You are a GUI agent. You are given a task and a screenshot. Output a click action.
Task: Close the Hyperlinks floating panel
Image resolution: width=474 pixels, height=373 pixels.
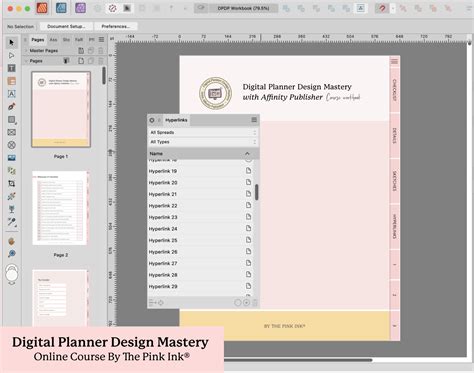(152, 120)
